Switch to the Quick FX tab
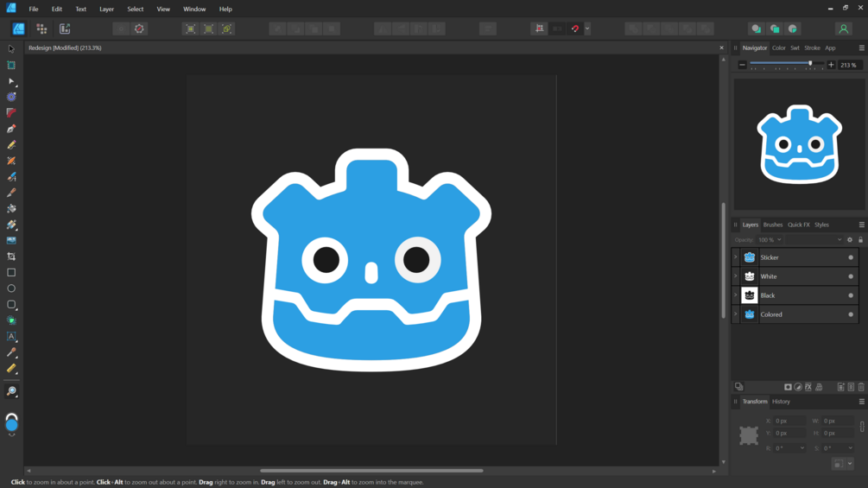 tap(798, 225)
